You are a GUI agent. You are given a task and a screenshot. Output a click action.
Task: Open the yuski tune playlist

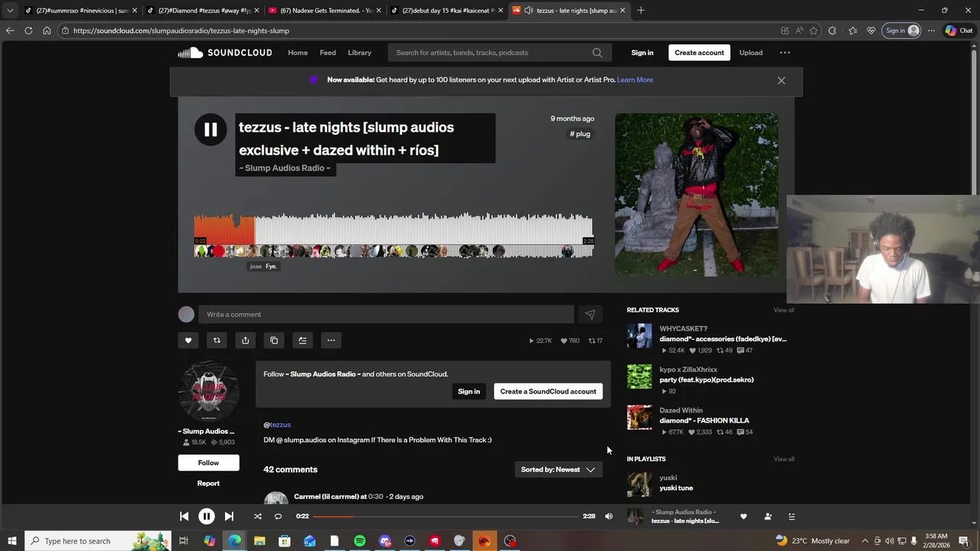676,488
